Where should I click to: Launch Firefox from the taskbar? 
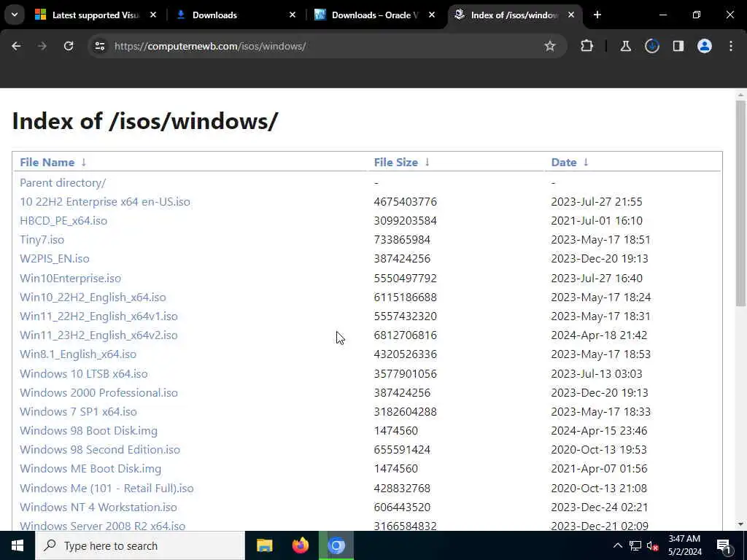point(300,545)
